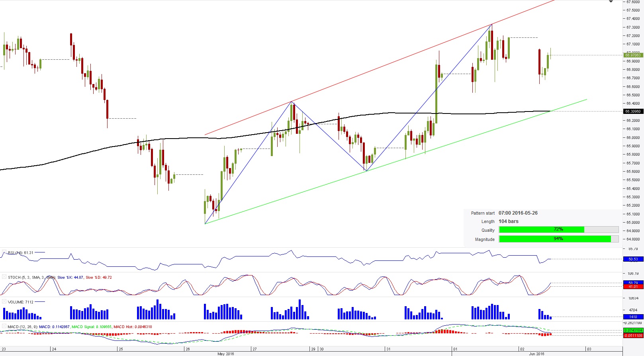
Task: Click the stochastic axis value 41.01
Action: (633, 287)
